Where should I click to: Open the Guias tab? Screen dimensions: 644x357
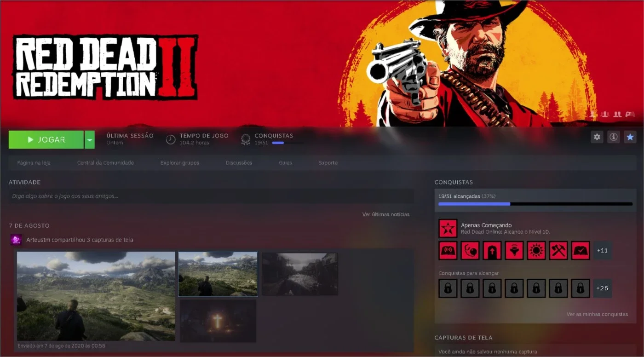[285, 163]
